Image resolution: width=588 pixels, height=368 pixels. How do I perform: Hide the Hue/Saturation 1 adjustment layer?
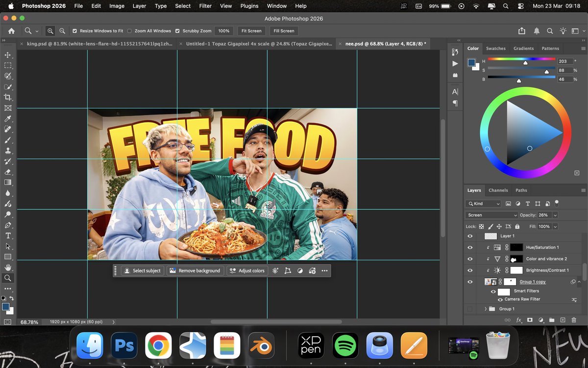[x=470, y=247]
